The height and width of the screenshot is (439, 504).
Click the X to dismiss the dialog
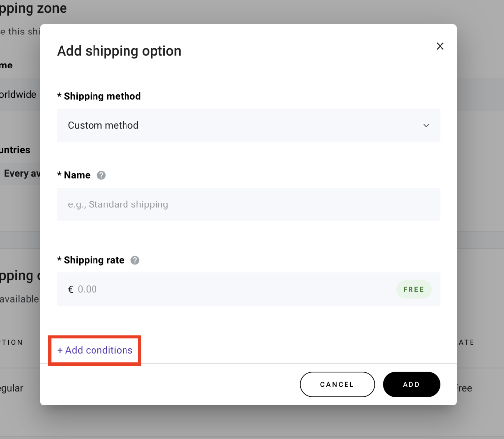click(440, 46)
